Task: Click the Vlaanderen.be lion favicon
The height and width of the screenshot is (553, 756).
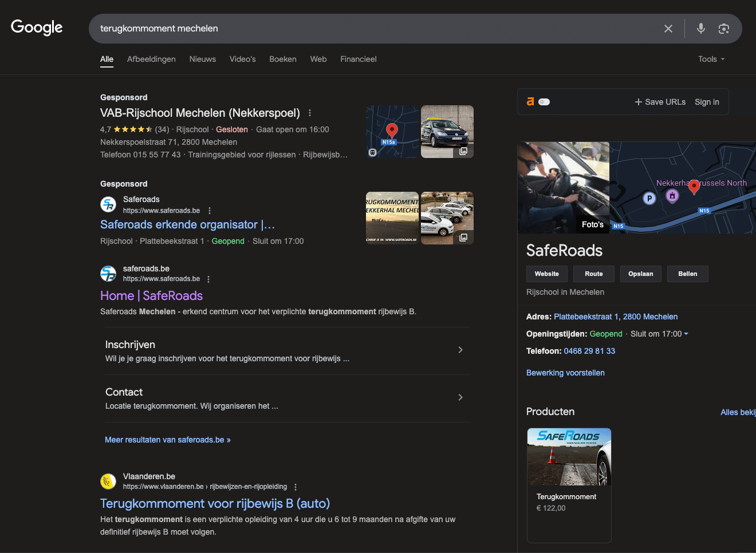Action: pyautogui.click(x=108, y=481)
